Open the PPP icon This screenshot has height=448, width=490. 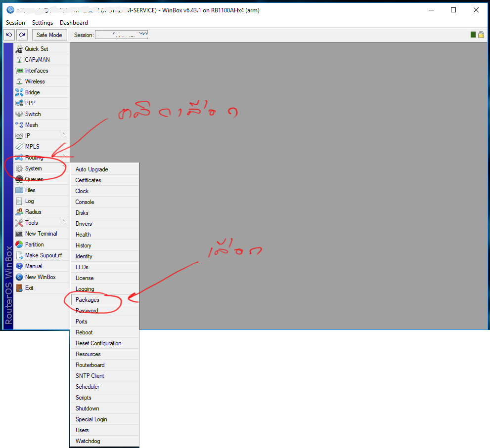pyautogui.click(x=19, y=103)
